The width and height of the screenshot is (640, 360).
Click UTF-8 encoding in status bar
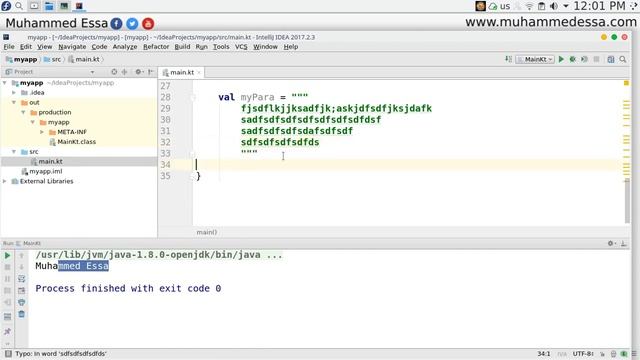pyautogui.click(x=583, y=354)
